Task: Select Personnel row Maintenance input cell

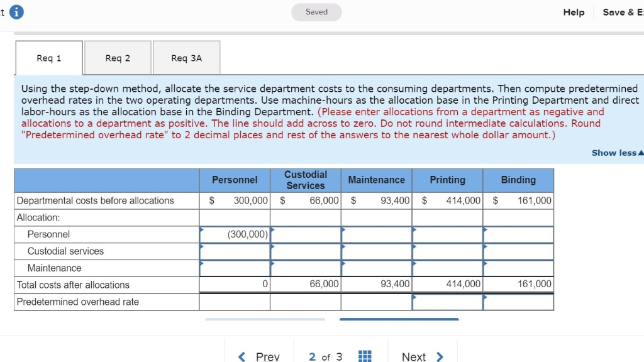Action: (x=377, y=234)
